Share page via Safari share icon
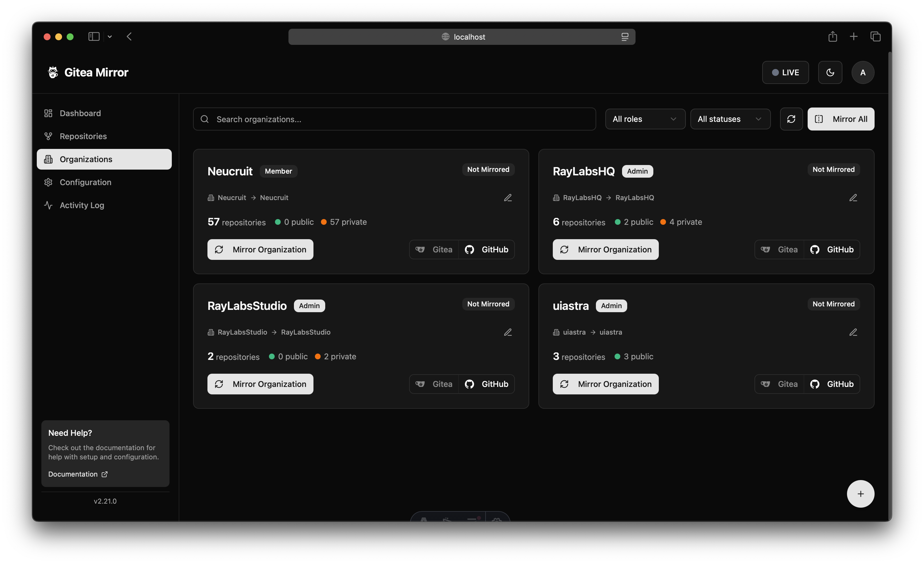 833,37
